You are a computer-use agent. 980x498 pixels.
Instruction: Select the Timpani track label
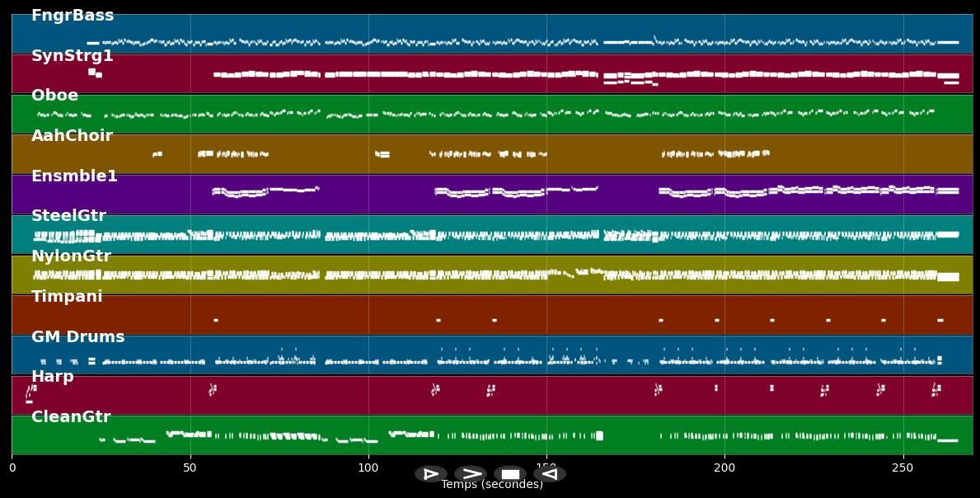tap(67, 296)
